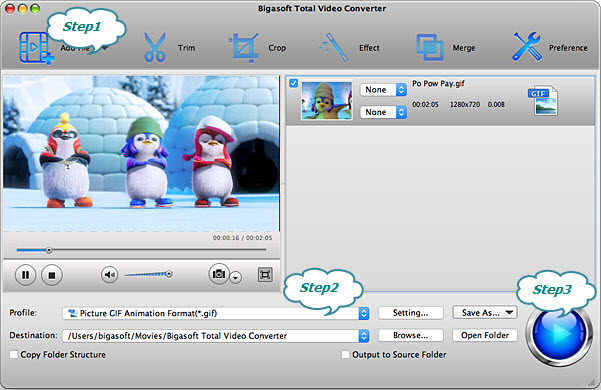Click the Browse... button
Viewport: 601px width, 390px height.
pos(411,335)
